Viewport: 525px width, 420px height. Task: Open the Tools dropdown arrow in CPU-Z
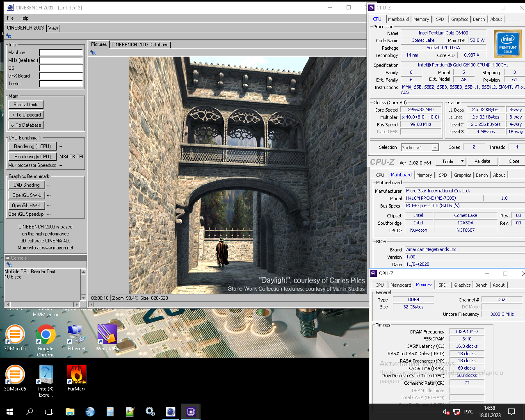pyautogui.click(x=462, y=161)
